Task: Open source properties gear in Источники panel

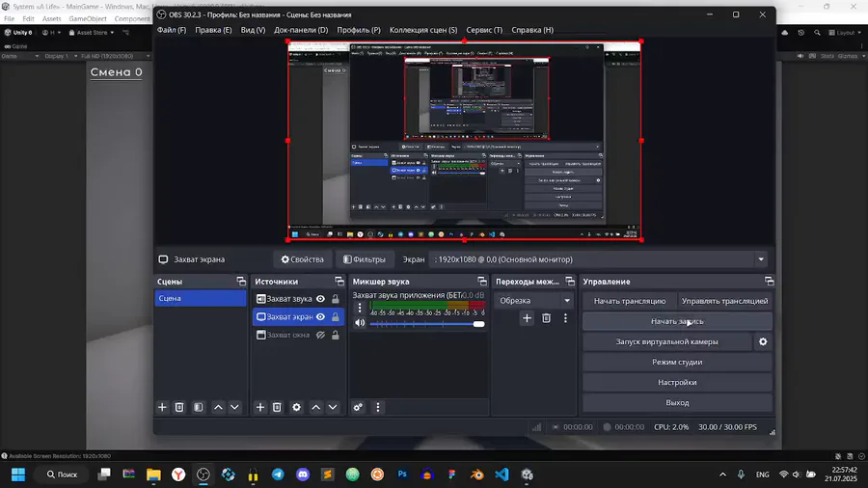Action: click(297, 407)
